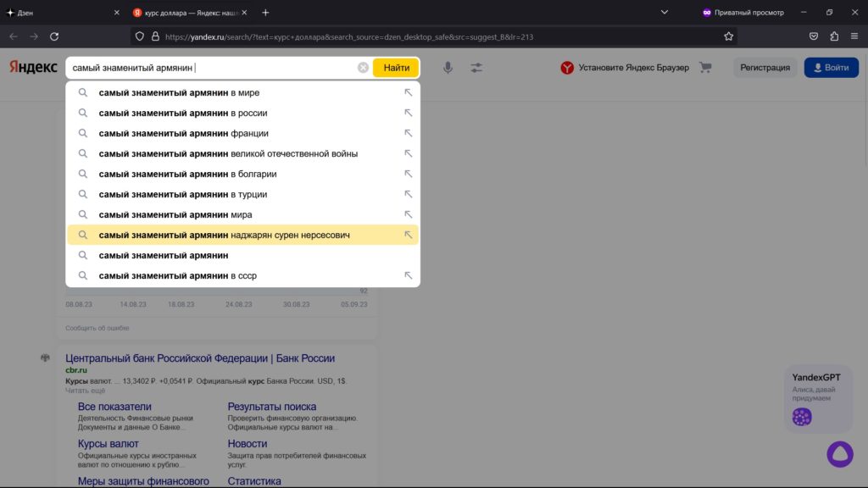This screenshot has height=488, width=868.
Task: Select suggestion 'самый знаменитый армянин франции'
Action: pyautogui.click(x=242, y=133)
